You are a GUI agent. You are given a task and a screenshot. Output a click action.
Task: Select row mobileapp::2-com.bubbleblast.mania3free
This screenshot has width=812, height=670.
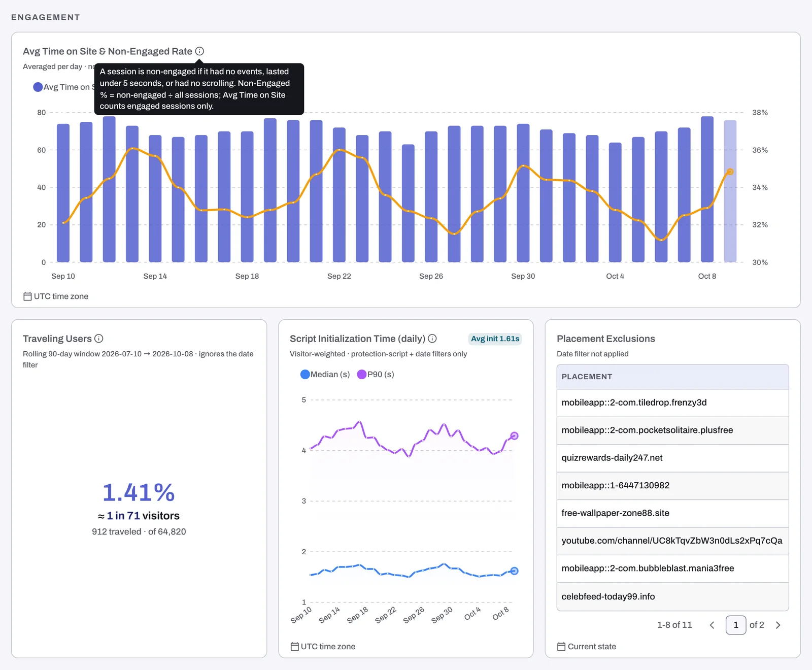[x=672, y=569]
